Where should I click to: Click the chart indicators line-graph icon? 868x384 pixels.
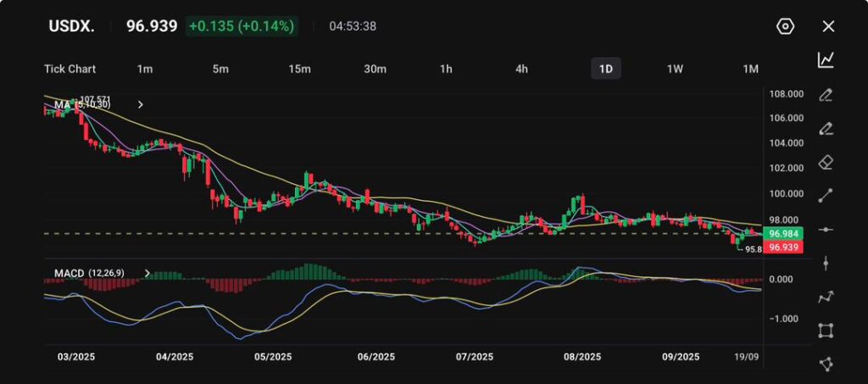(x=826, y=59)
